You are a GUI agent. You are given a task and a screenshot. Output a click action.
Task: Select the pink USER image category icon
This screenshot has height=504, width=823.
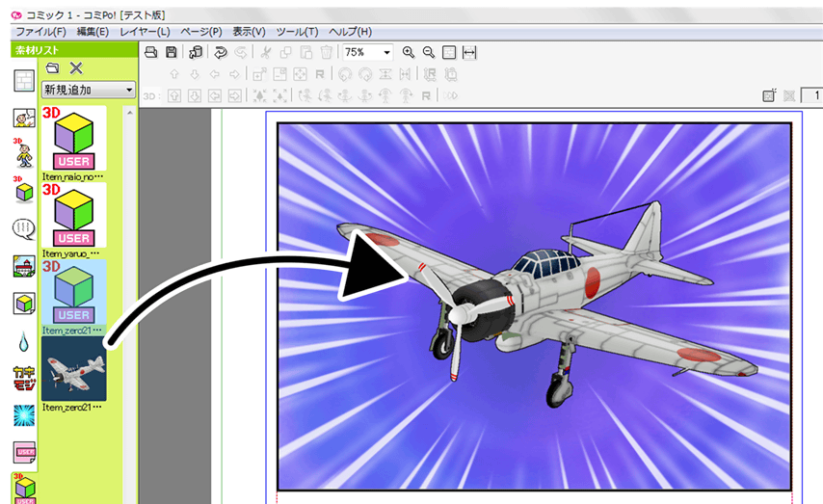[25, 453]
